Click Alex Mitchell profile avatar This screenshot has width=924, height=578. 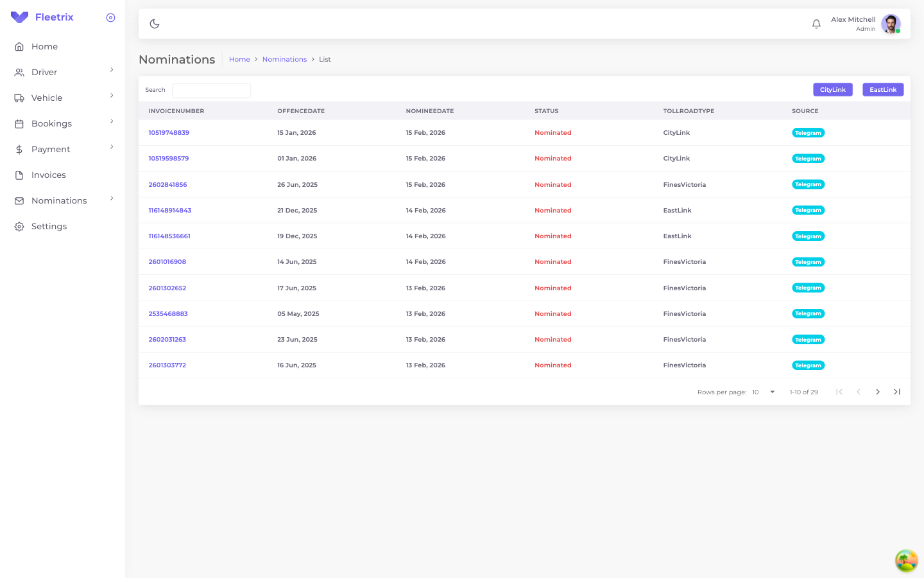[890, 24]
